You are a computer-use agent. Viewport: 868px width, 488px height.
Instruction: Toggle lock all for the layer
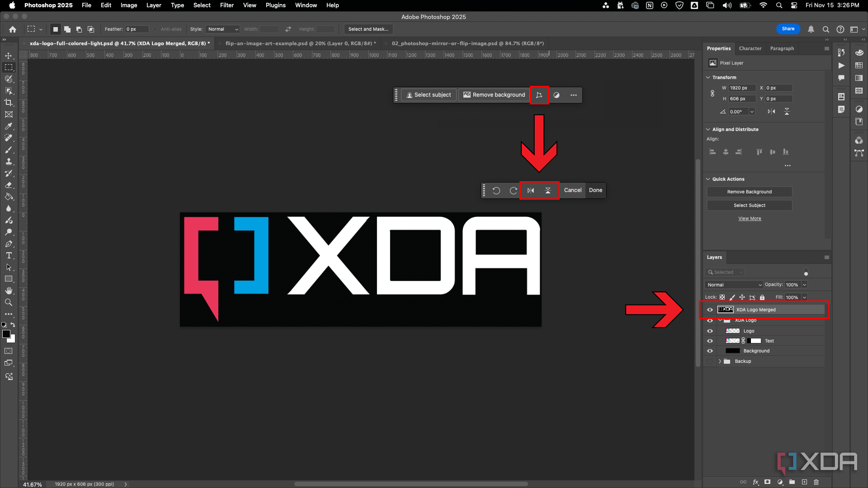pos(762,297)
